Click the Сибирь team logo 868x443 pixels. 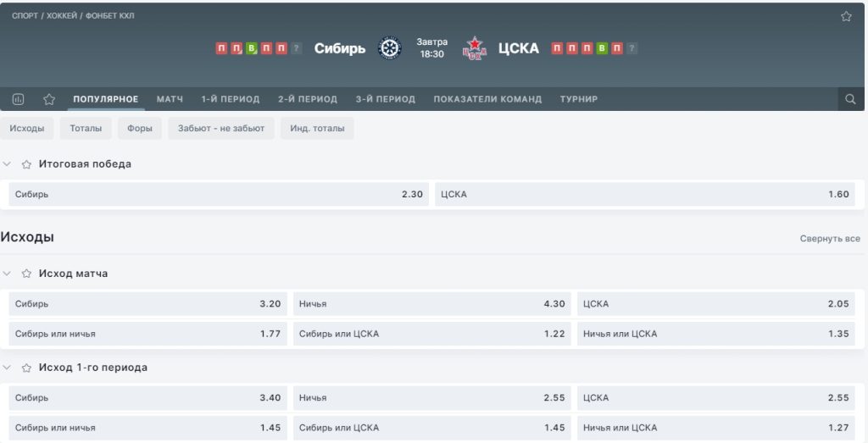[x=389, y=48]
